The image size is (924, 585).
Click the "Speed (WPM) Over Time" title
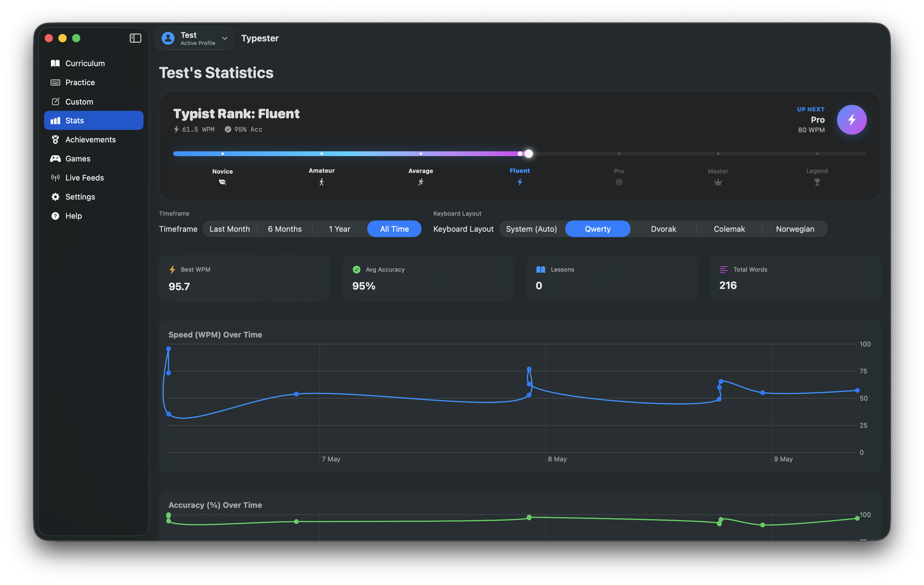pos(215,335)
